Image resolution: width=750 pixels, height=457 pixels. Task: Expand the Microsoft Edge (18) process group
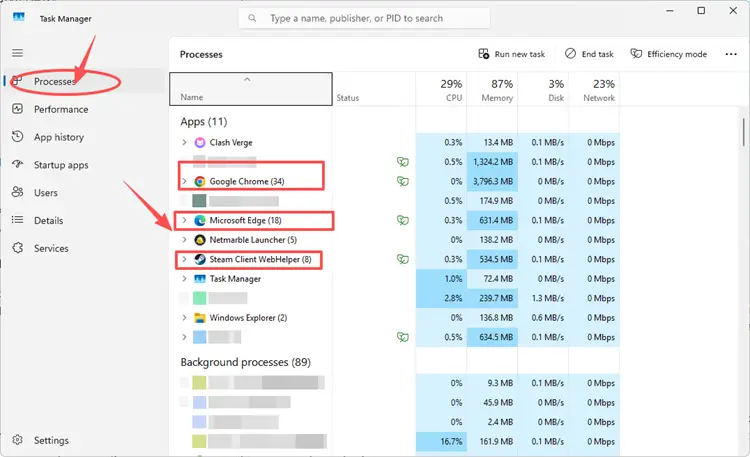[184, 221]
